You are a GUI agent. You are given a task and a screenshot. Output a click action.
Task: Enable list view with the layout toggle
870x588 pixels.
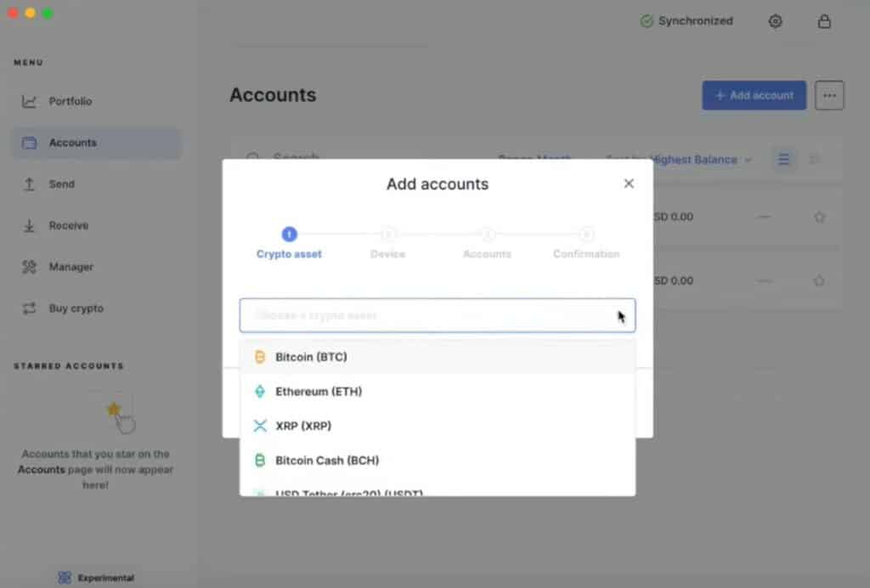783,159
